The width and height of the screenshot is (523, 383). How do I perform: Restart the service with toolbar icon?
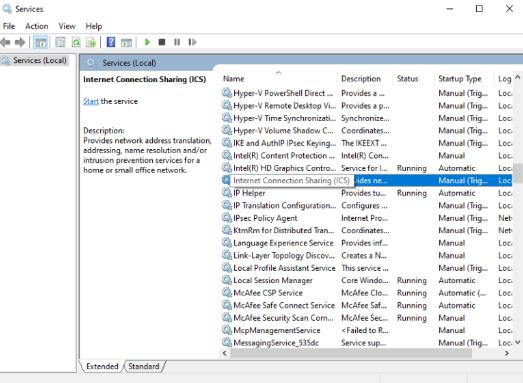pyautogui.click(x=192, y=42)
